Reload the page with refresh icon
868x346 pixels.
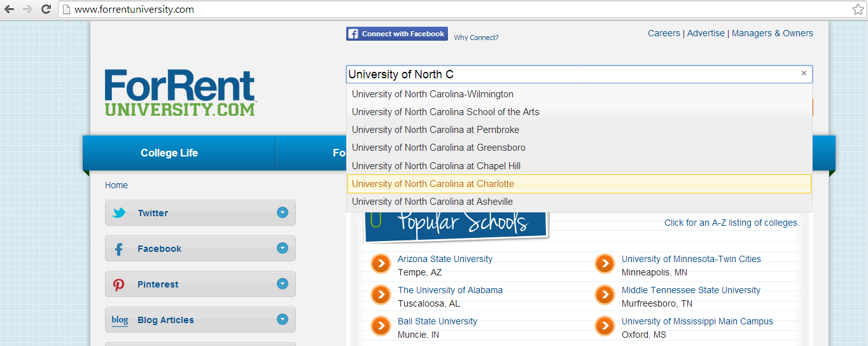[x=46, y=10]
